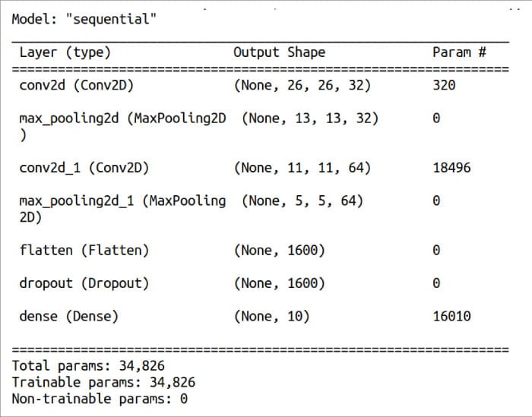Select the max_pooling2d_1 (MaxPooling layer name
Screen dimensions: 532x417
122,201
